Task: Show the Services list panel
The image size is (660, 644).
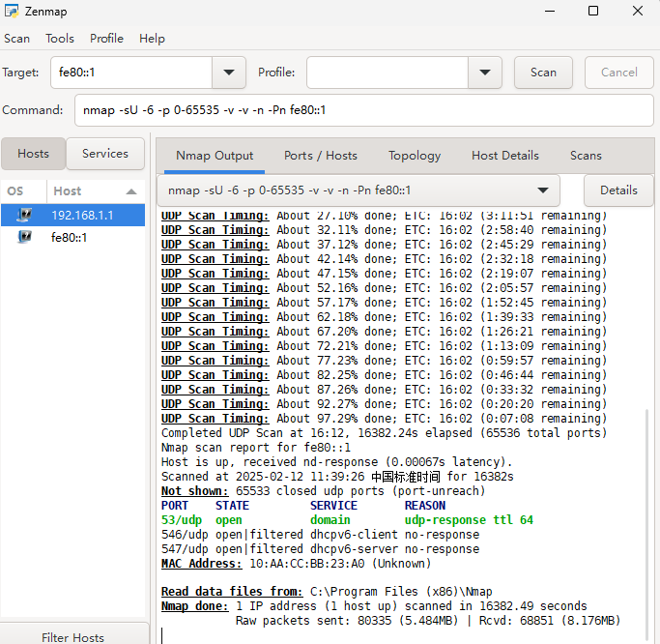Action: 104,154
